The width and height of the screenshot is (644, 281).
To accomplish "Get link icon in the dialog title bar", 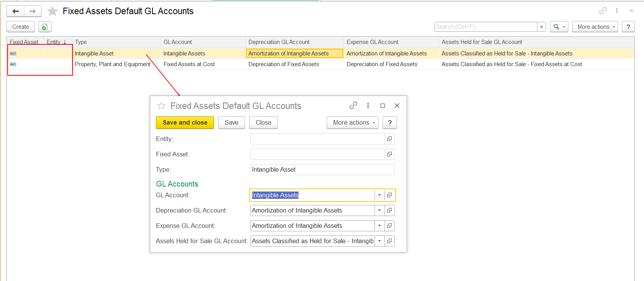I will pyautogui.click(x=353, y=106).
